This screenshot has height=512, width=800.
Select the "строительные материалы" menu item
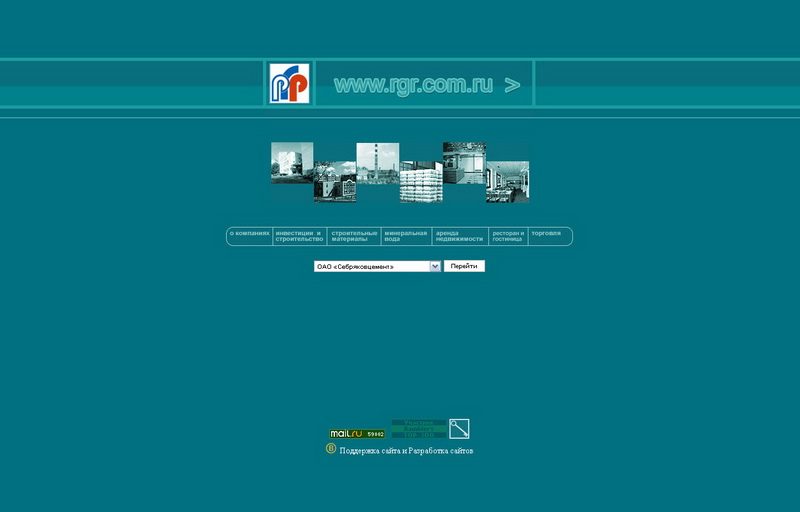pos(354,236)
